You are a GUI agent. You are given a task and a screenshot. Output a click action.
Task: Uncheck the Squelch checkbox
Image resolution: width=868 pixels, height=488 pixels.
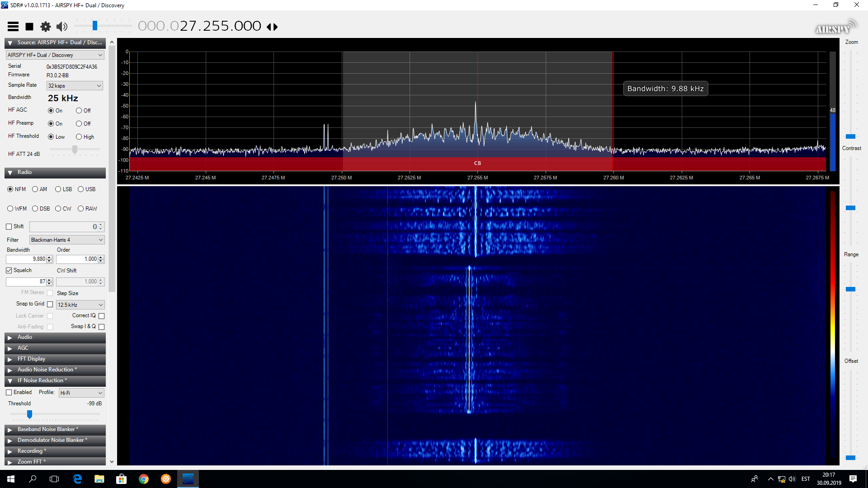(x=9, y=271)
